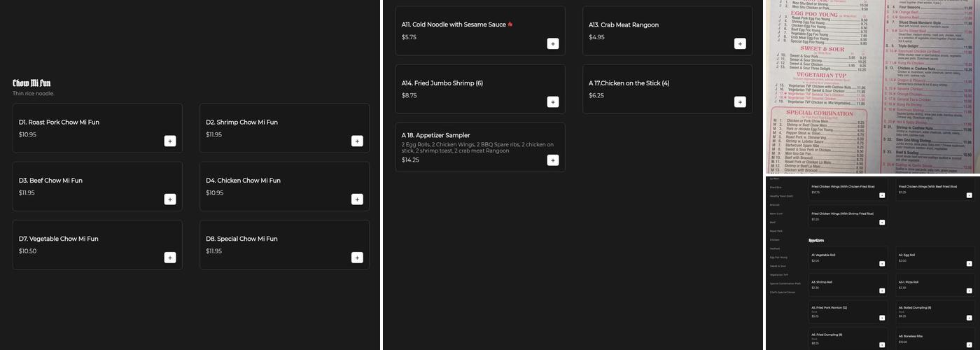Add A18. Appetizer Sampler to cart

coord(553,160)
